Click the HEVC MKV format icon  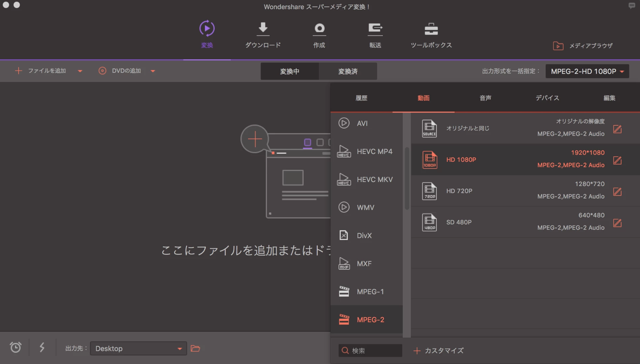tap(344, 179)
